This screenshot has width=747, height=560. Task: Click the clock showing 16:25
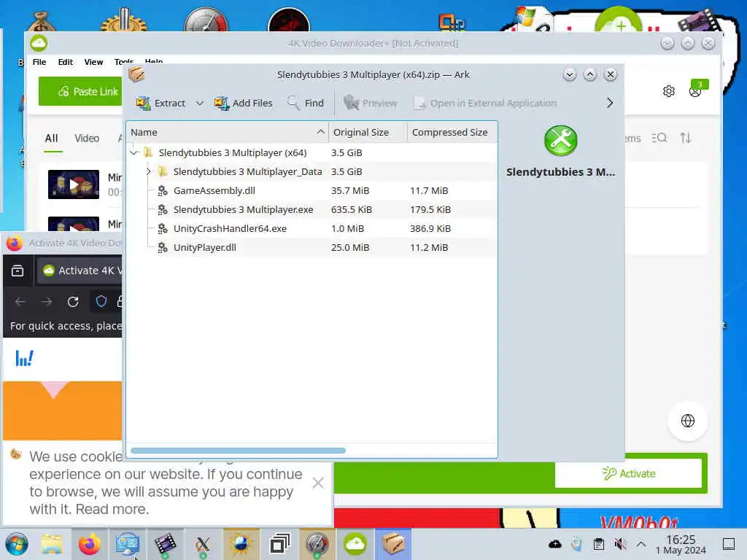(x=681, y=544)
